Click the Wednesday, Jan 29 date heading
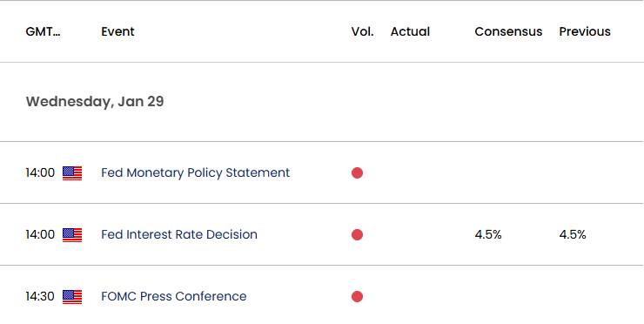The height and width of the screenshot is (324, 644). pos(95,102)
